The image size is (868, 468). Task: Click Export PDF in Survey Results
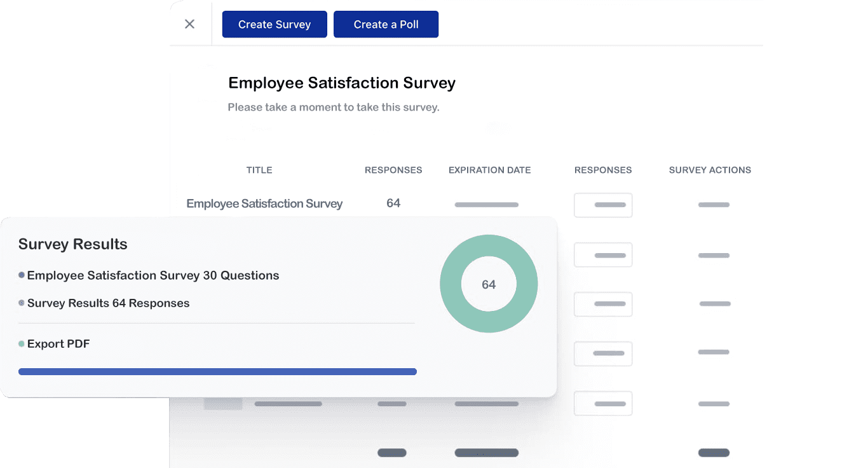58,344
